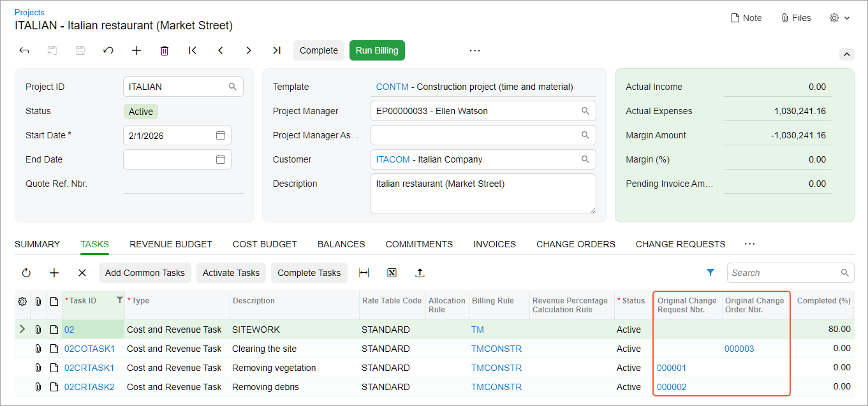Click Add Common Tasks button
The image size is (868, 406).
145,273
